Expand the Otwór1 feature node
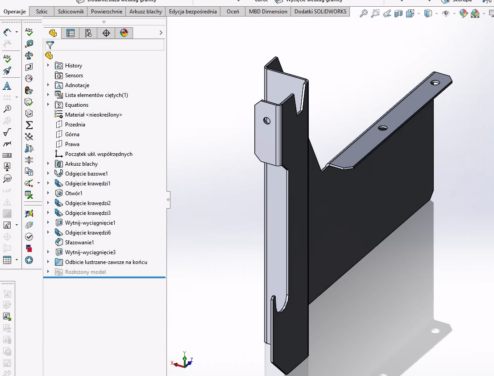This screenshot has width=494, height=376. coord(48,193)
